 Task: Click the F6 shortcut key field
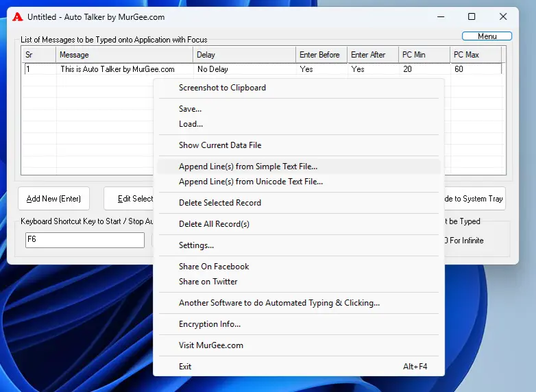click(x=85, y=240)
